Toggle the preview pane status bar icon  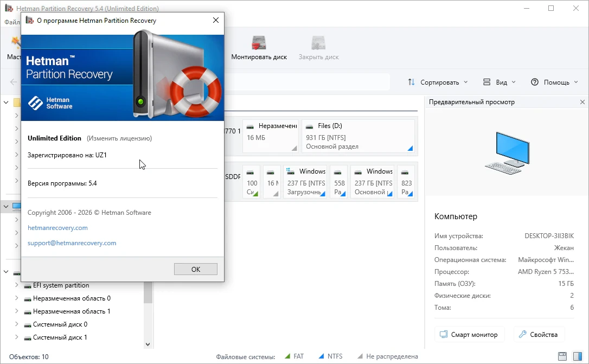tap(578, 356)
